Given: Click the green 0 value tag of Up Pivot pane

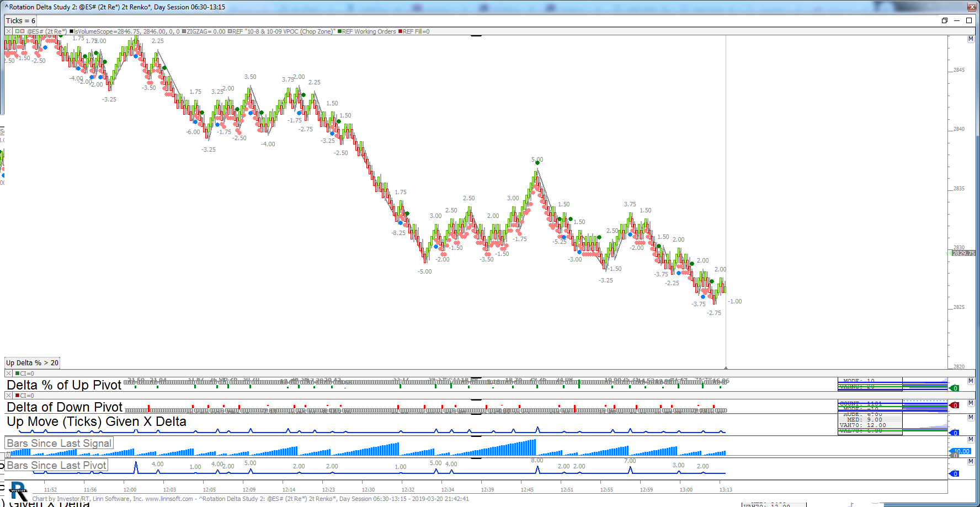Looking at the screenshot, I should click(x=955, y=388).
